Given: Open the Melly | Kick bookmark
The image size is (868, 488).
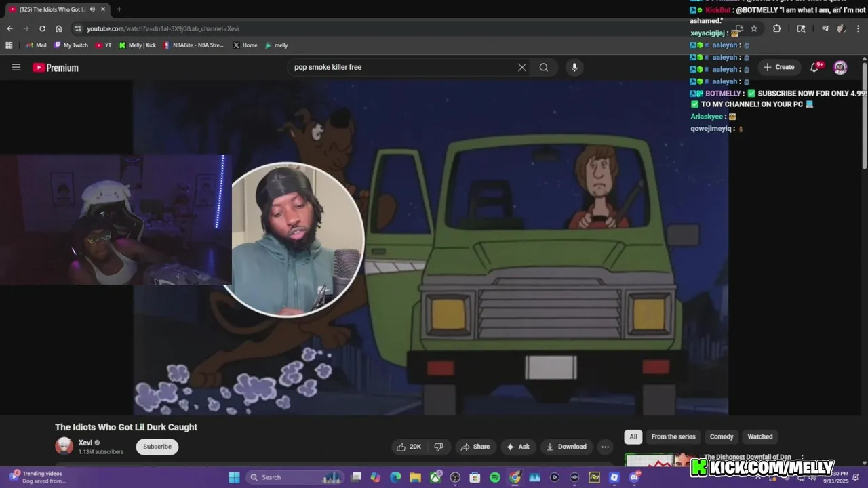Looking at the screenshot, I should coord(138,45).
